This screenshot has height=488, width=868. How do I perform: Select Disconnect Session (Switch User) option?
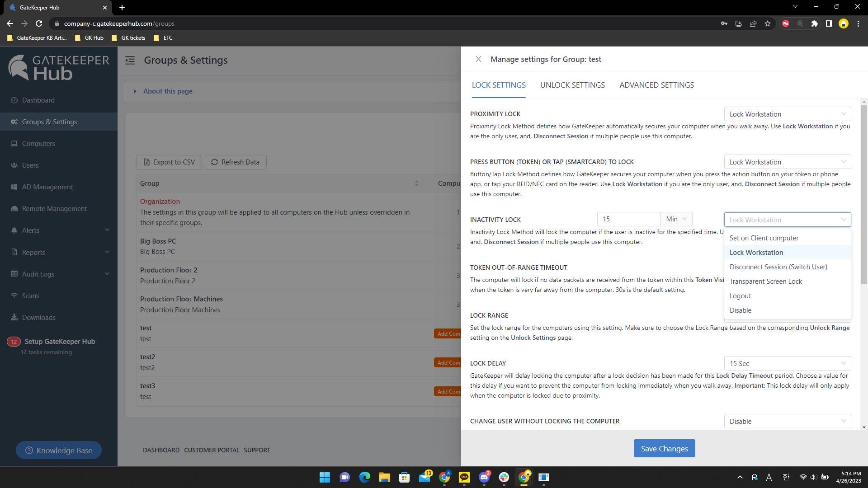(787, 267)
